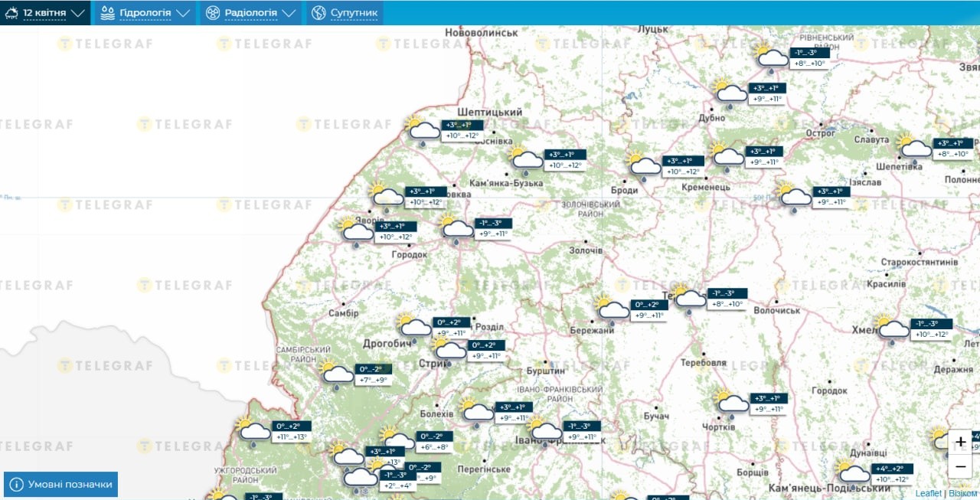Click the weather icon above Кам'янець-Подільський
Image resolution: width=980 pixels, height=500 pixels.
[852, 472]
